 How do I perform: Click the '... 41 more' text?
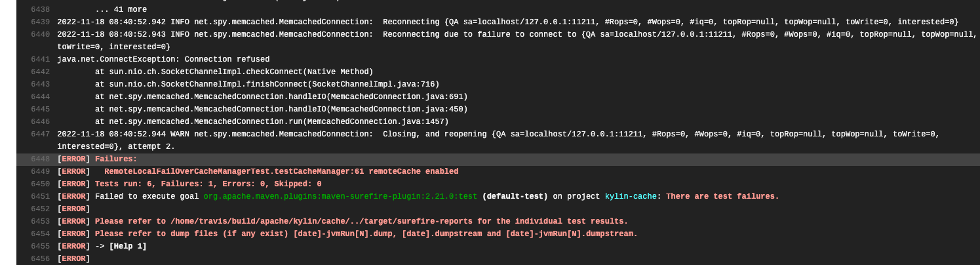point(121,10)
